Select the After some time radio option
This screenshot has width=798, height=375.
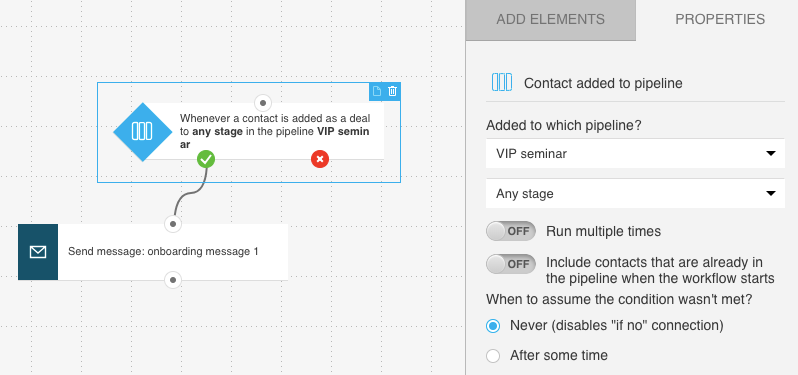click(x=493, y=356)
